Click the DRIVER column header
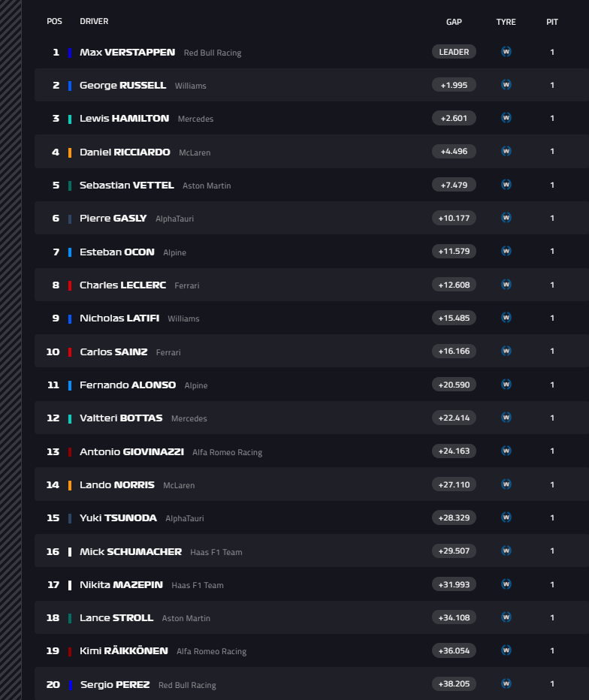This screenshot has height=700, width=589. [x=94, y=22]
